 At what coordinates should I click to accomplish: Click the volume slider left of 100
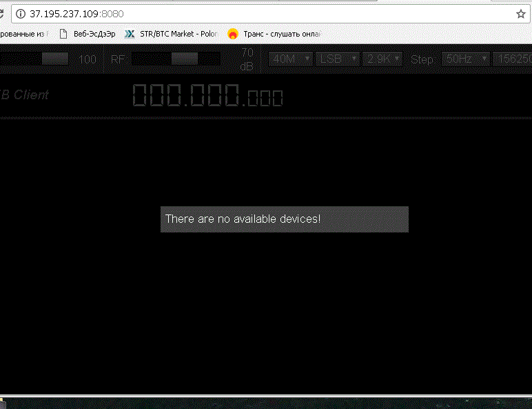click(x=34, y=59)
